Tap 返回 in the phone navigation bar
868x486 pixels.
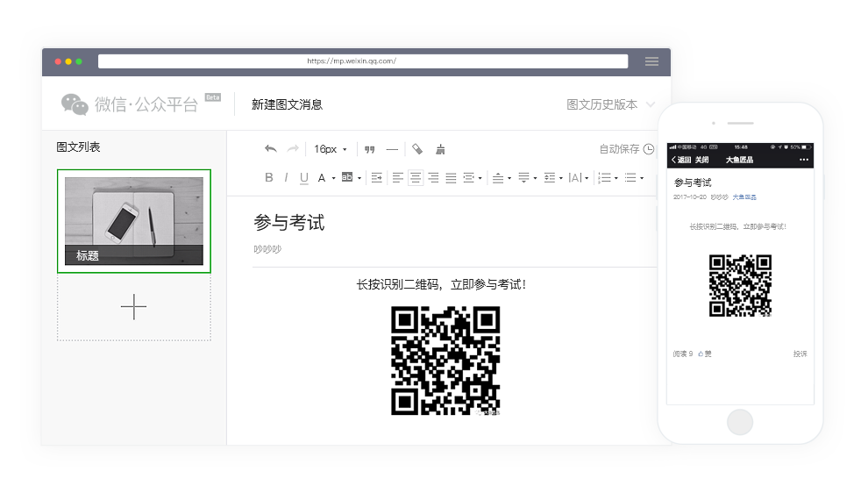tap(680, 160)
